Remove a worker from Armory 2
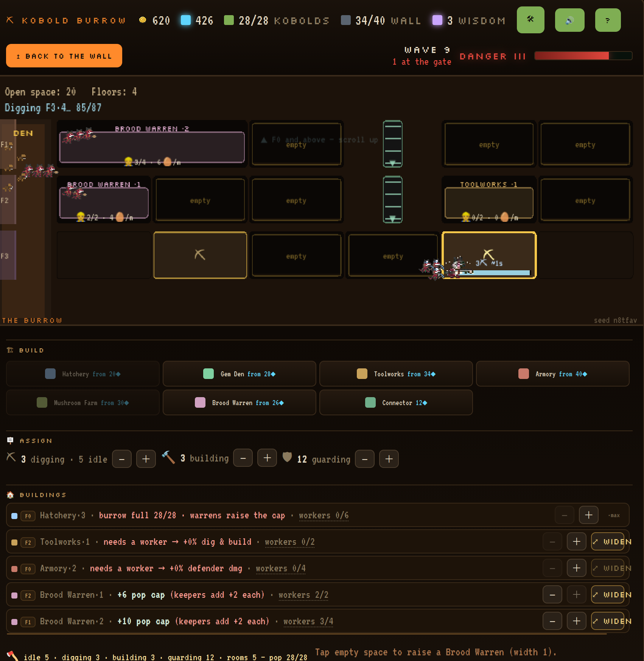This screenshot has height=661, width=644. click(x=552, y=568)
